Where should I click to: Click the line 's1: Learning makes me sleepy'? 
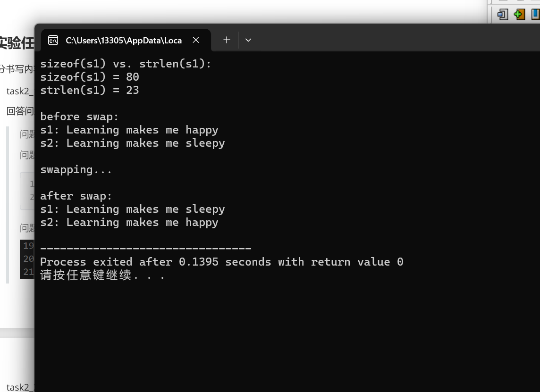click(x=133, y=209)
